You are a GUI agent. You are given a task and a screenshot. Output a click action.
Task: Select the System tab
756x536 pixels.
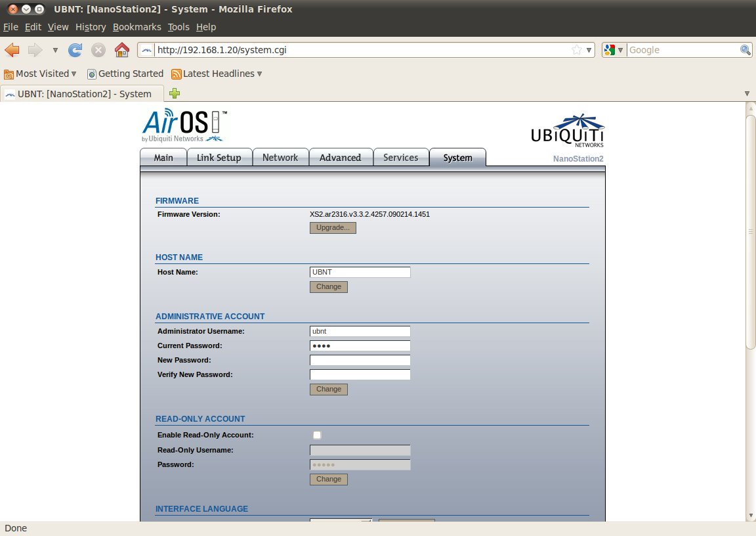pos(457,158)
